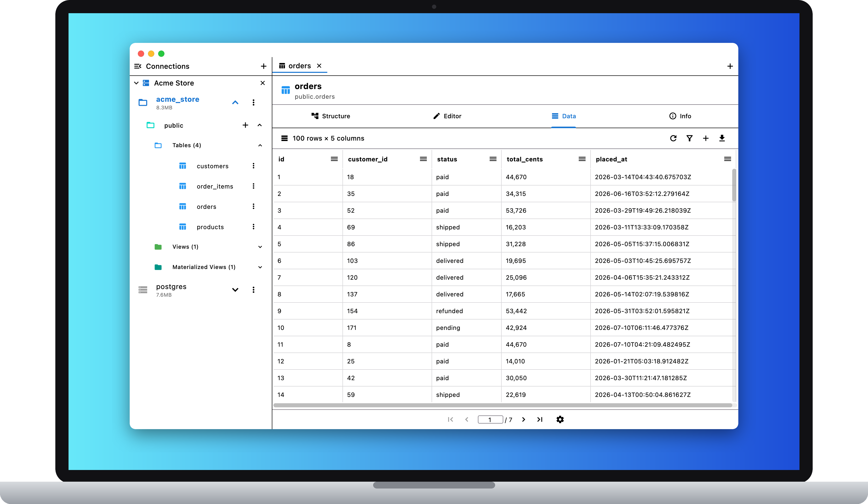Select cell with status 'refunded'

coord(466,311)
